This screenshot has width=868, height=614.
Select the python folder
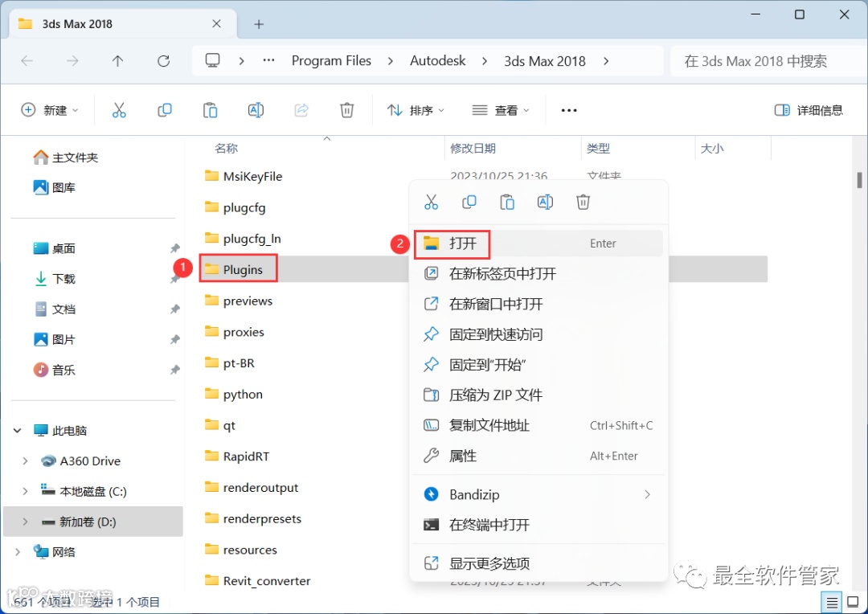(x=234, y=395)
